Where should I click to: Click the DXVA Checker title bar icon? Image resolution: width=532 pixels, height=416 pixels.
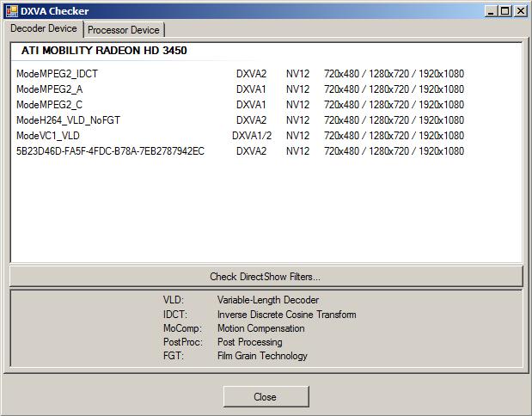(x=11, y=10)
